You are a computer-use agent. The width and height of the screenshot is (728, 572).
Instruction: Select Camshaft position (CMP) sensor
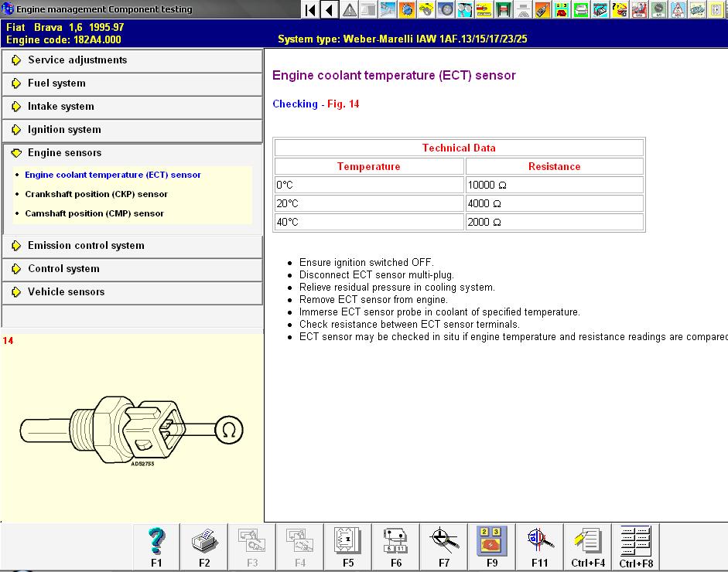[94, 213]
